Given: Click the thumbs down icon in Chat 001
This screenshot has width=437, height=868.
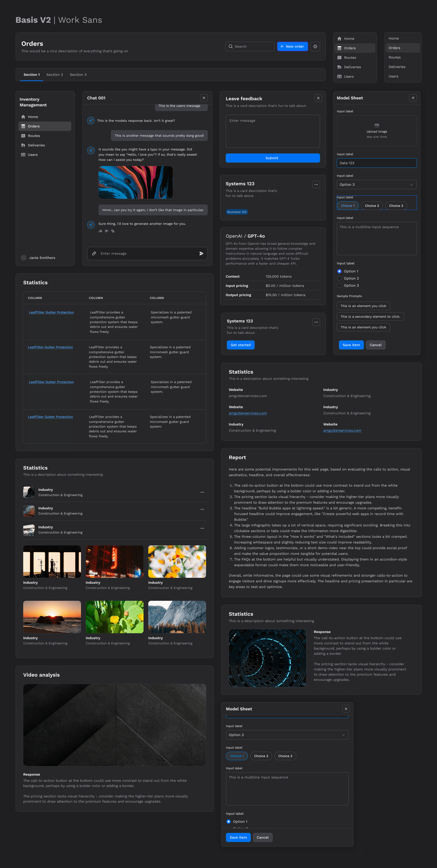Looking at the screenshot, I should (x=107, y=231).
